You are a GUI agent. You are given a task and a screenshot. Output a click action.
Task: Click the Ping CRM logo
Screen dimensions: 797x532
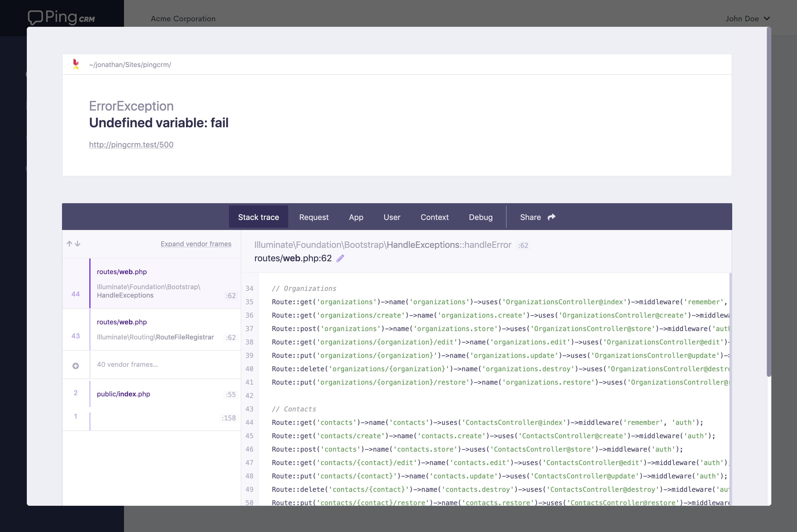[61, 18]
